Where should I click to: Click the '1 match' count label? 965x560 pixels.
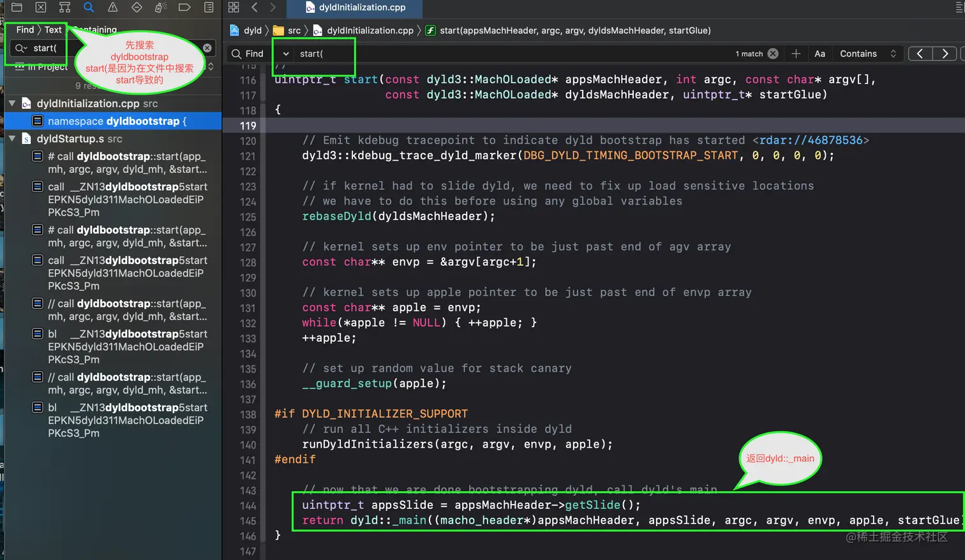tap(749, 54)
